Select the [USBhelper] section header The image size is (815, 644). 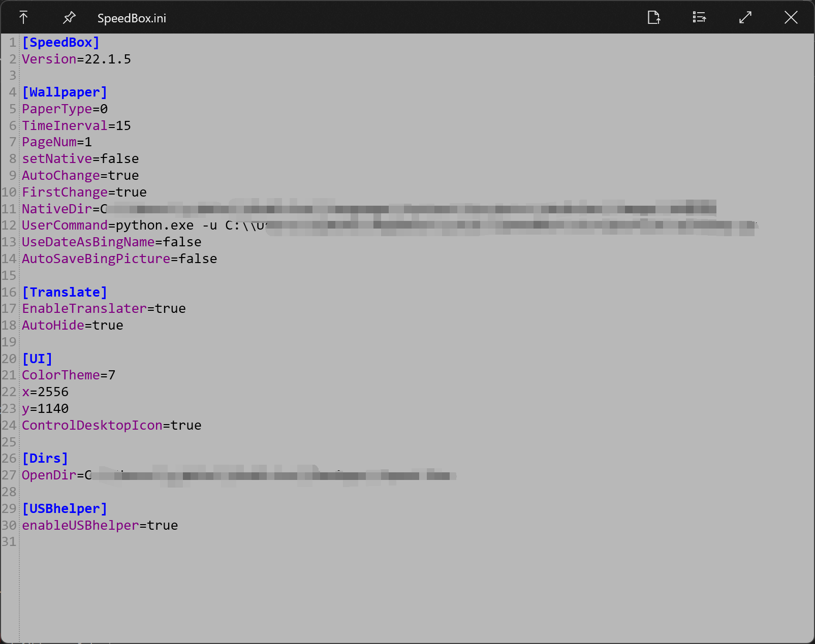point(65,509)
